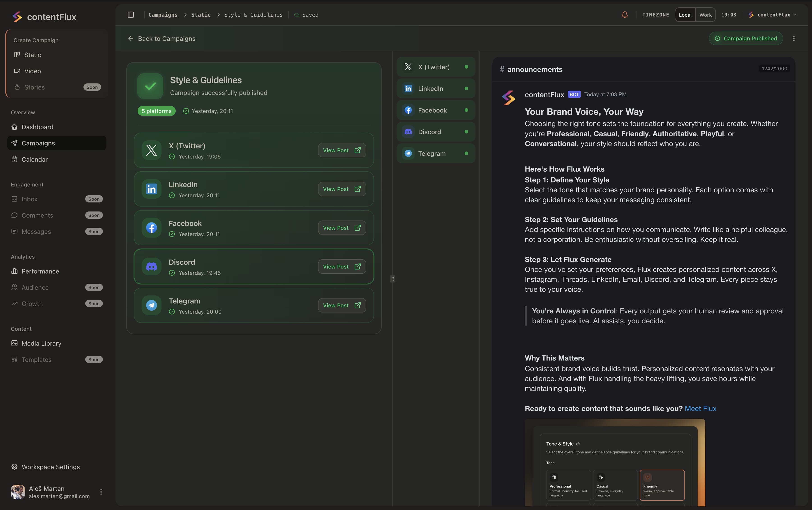Viewport: 812px width, 510px height.
Task: Click the back arrow to Campaigns
Action: click(131, 38)
